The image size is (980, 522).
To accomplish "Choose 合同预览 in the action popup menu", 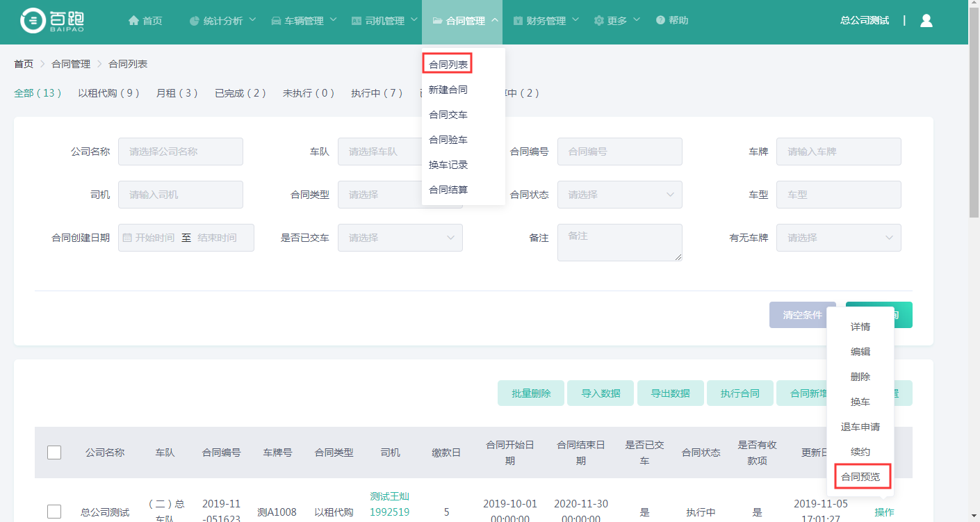I will [860, 477].
